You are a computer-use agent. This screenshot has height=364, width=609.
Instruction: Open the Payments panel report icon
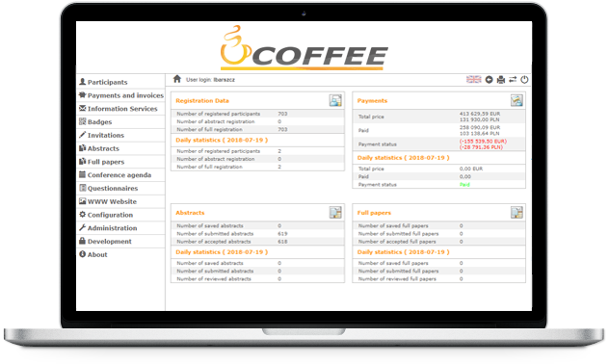(x=516, y=100)
